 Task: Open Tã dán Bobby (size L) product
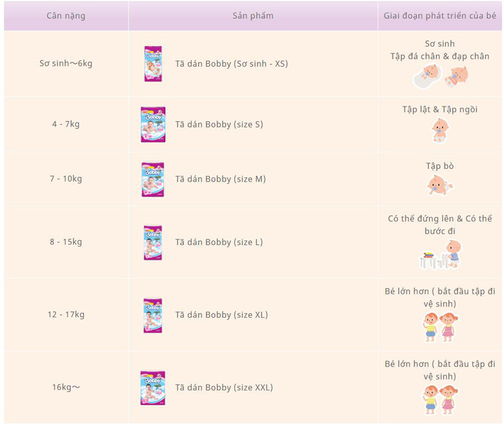click(219, 242)
